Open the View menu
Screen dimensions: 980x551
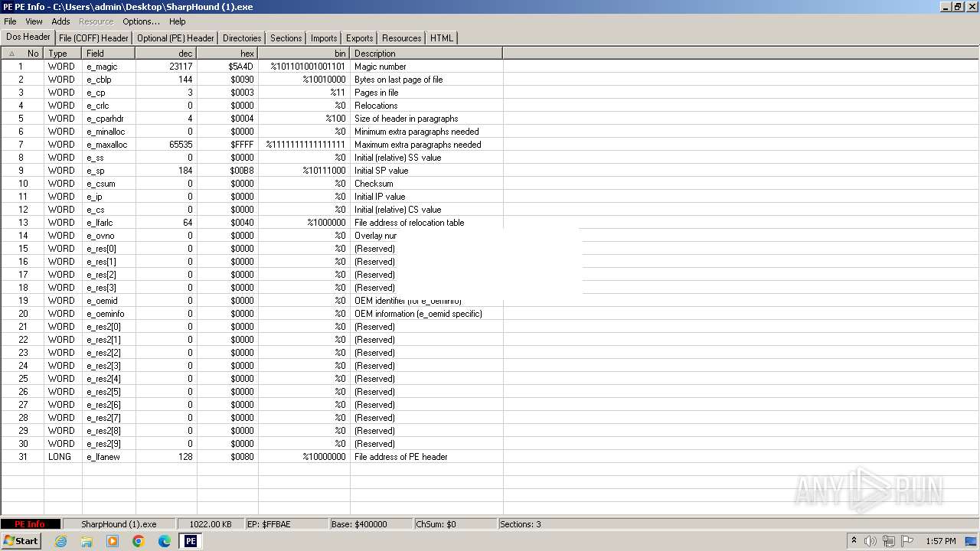[x=34, y=21]
